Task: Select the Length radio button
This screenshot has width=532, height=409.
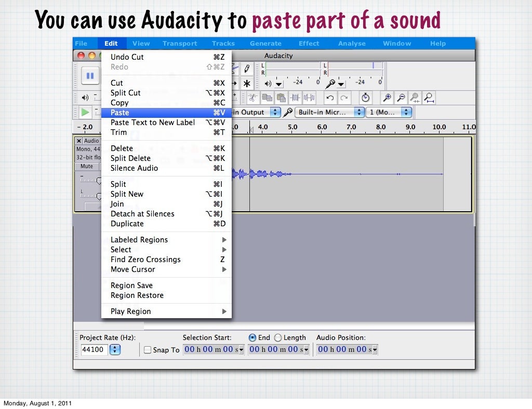Action: pyautogui.click(x=278, y=337)
